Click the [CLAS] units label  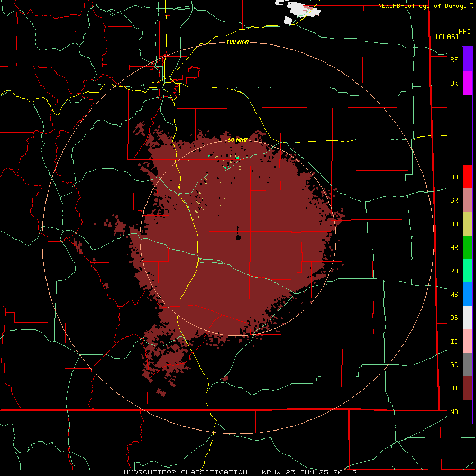(447, 37)
